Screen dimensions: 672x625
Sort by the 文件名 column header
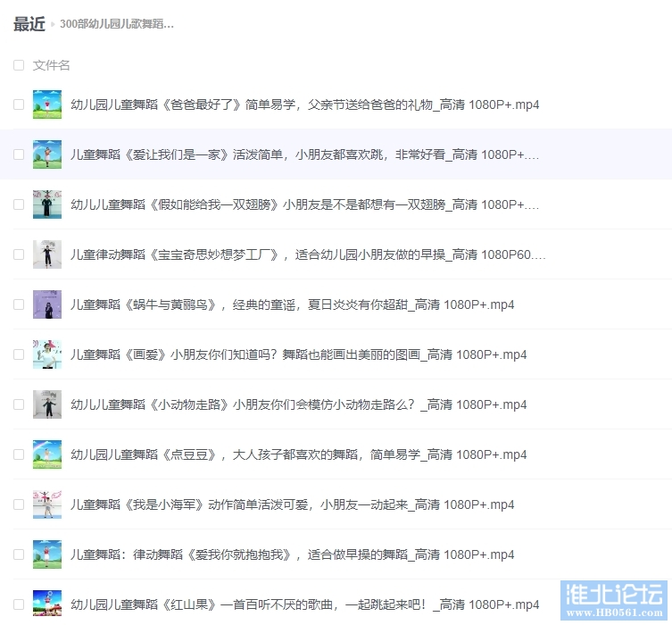52,65
